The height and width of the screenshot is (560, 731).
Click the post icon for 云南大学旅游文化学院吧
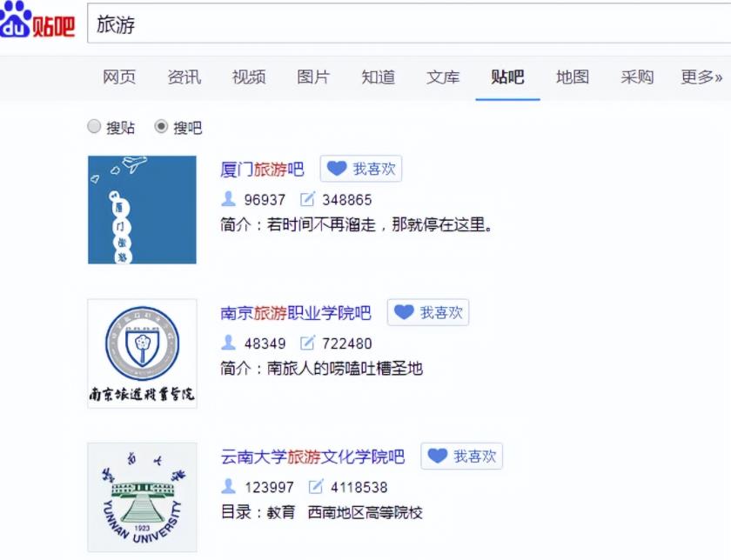(x=316, y=486)
